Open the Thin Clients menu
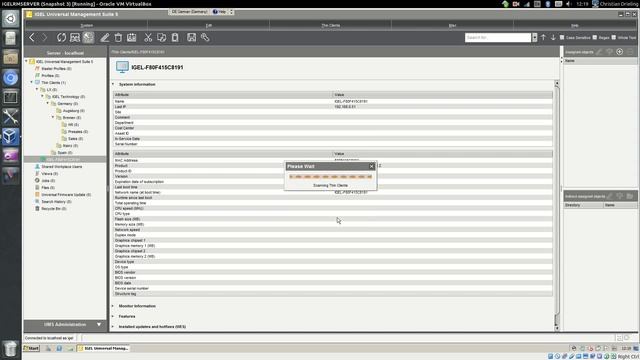This screenshot has width=640, height=360. 331,25
